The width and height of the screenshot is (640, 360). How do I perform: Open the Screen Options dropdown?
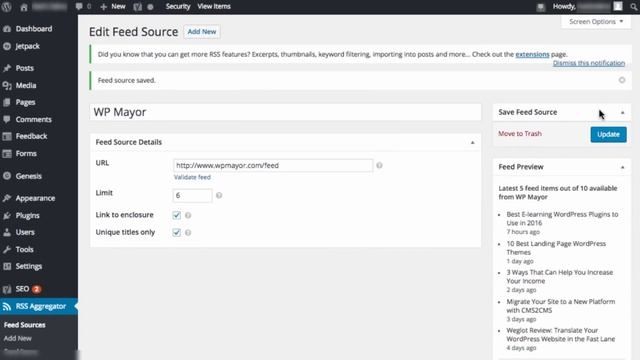point(596,22)
